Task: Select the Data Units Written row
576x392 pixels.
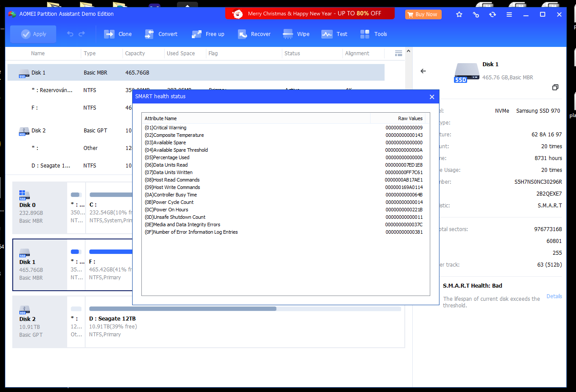Action: tap(284, 172)
